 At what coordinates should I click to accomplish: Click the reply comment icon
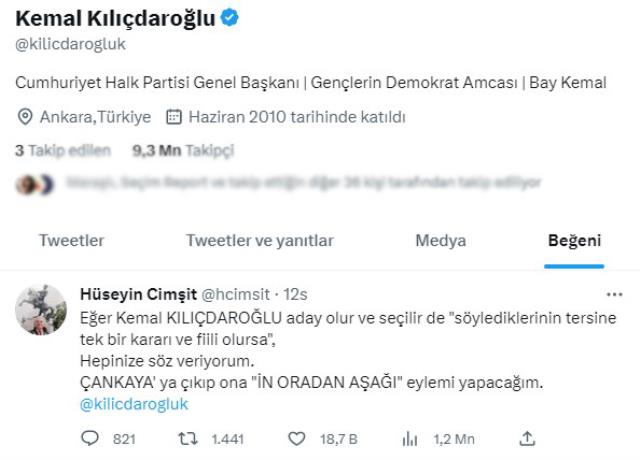[92, 437]
